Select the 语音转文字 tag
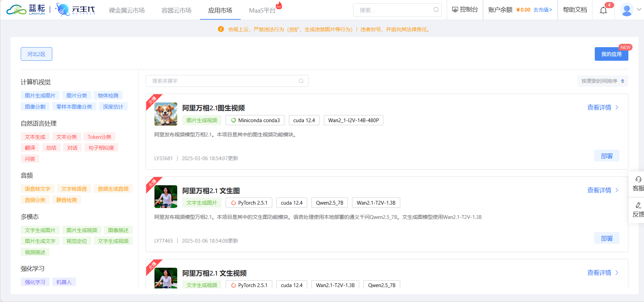The height and width of the screenshot is (302, 644). pyautogui.click(x=37, y=189)
